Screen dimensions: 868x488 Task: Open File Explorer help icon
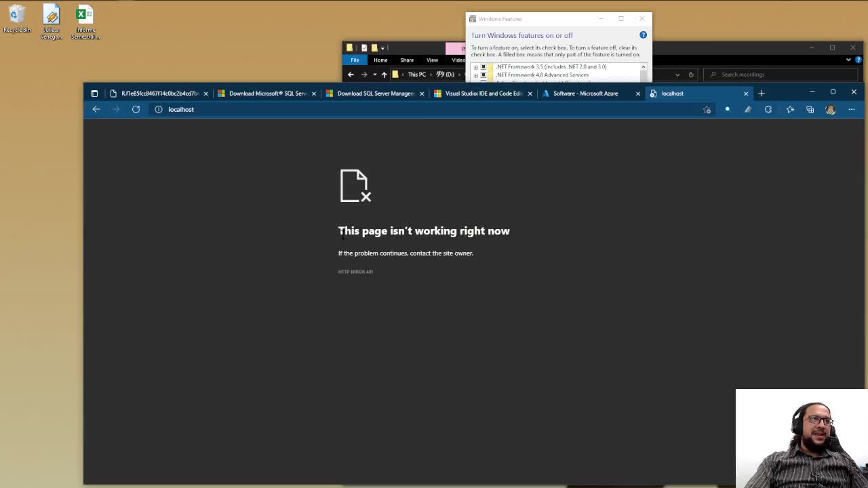pyautogui.click(x=859, y=60)
